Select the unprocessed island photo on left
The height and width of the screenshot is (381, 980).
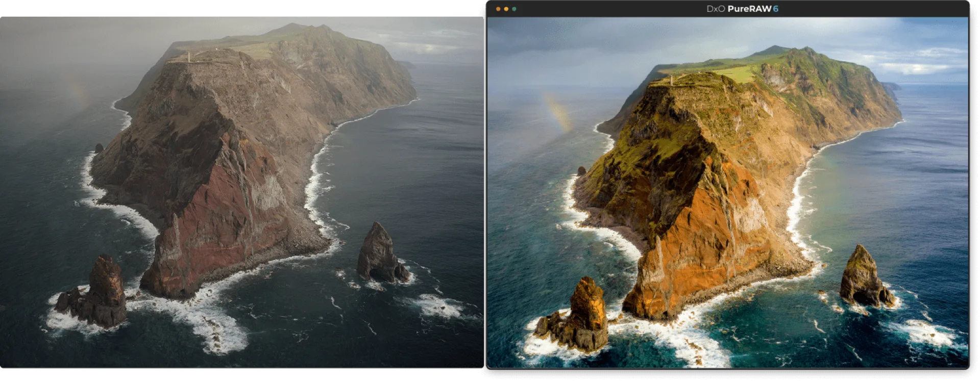click(x=242, y=192)
